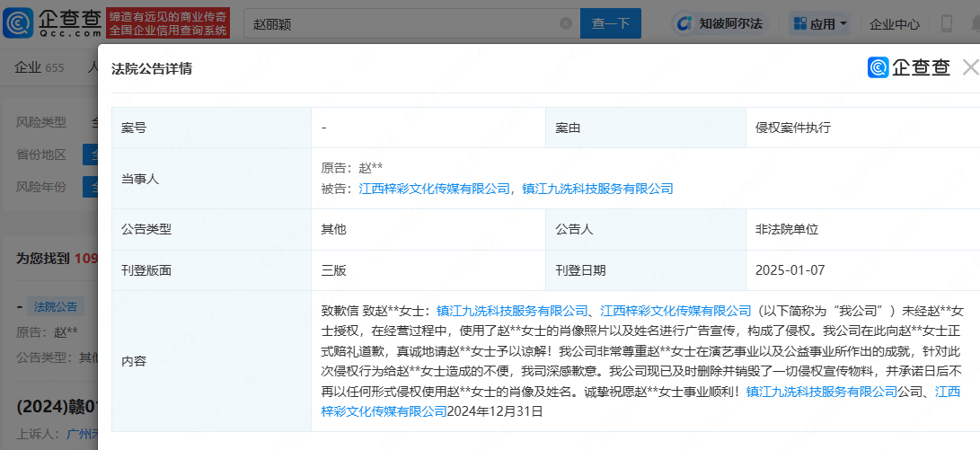980x450 pixels.
Task: Click the 省份地区 filter label in background
Action: [x=41, y=154]
